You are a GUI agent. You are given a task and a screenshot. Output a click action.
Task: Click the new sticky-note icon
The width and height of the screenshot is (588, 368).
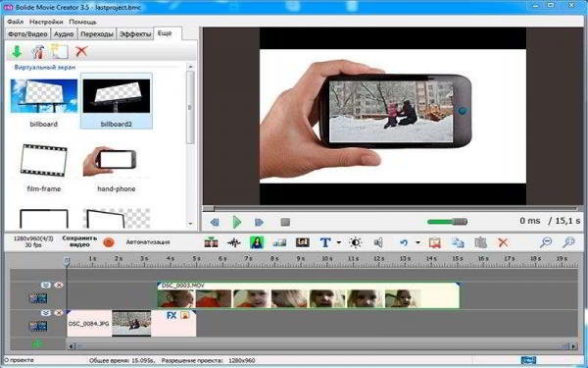tap(59, 51)
